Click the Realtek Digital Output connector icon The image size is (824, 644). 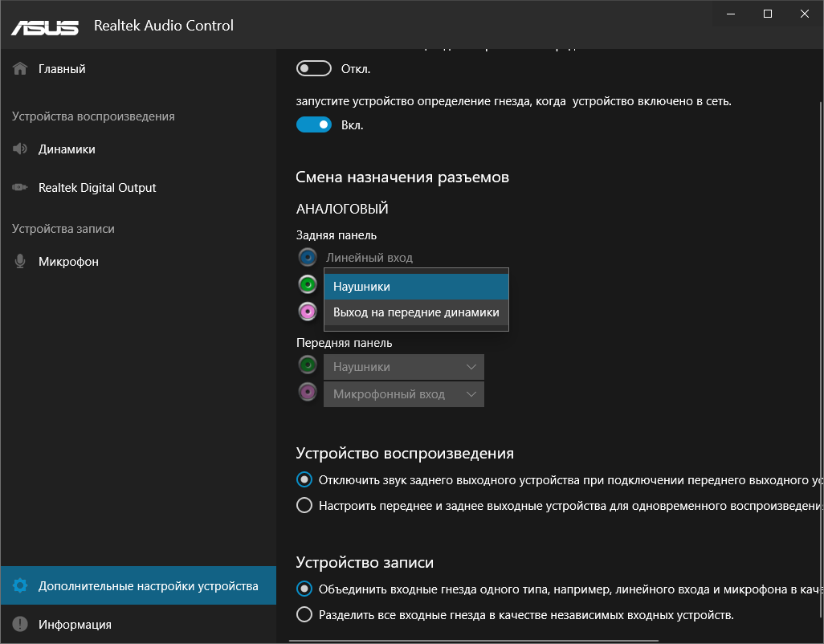[x=21, y=188]
